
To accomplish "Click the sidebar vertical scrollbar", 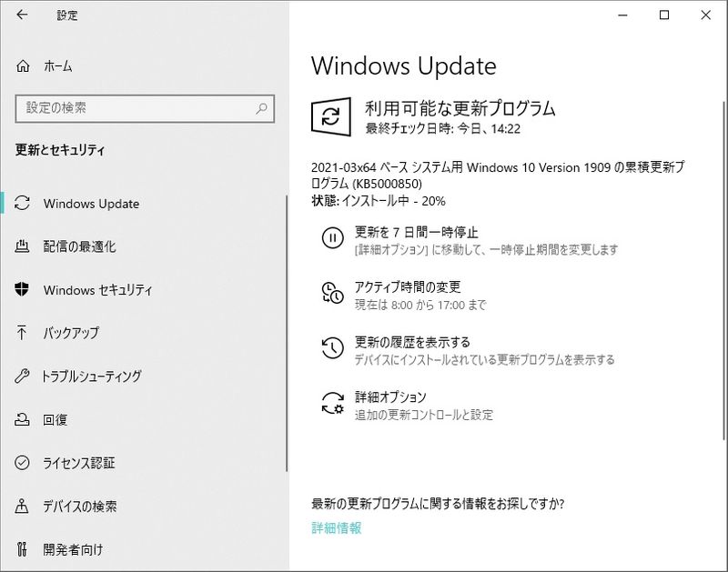I will pos(287,333).
